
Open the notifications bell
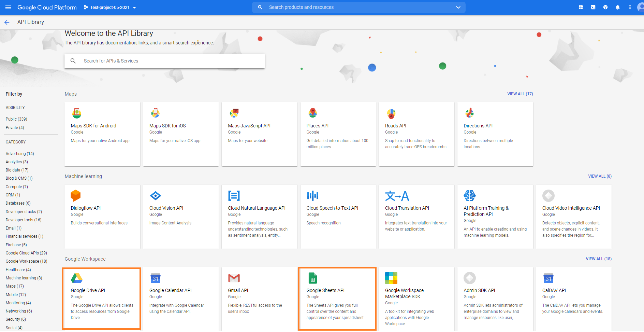pyautogui.click(x=617, y=7)
